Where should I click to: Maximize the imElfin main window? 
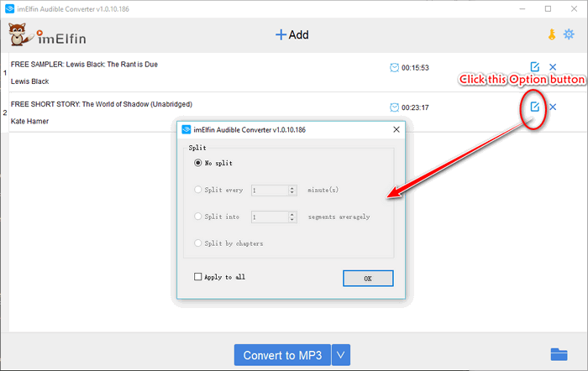pos(548,8)
